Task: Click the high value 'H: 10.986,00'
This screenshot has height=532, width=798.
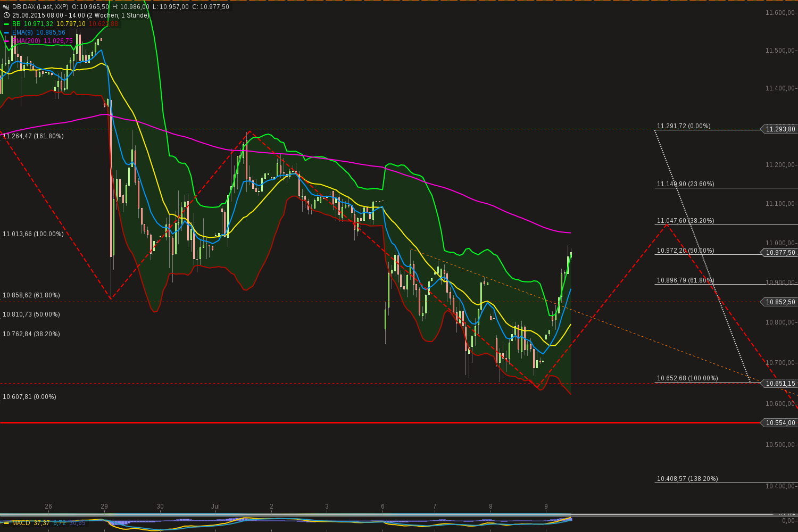Action: tap(131, 7)
